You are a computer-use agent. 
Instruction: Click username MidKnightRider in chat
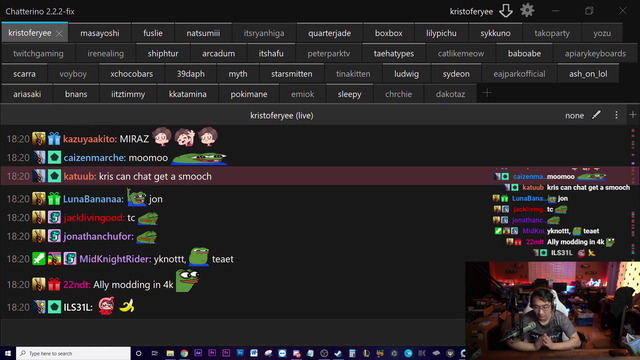(x=115, y=259)
